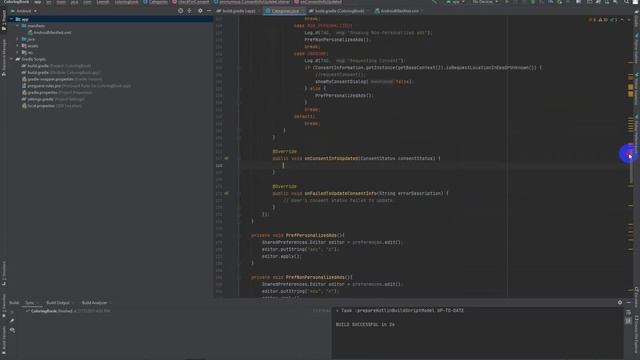
Task: Open Project panel gear settings
Action: [x=200, y=11]
